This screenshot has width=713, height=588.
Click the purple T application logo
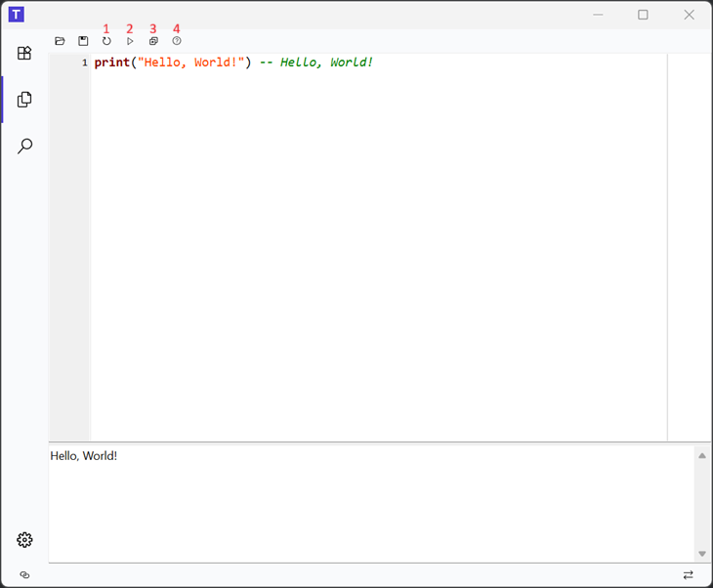pyautogui.click(x=16, y=15)
